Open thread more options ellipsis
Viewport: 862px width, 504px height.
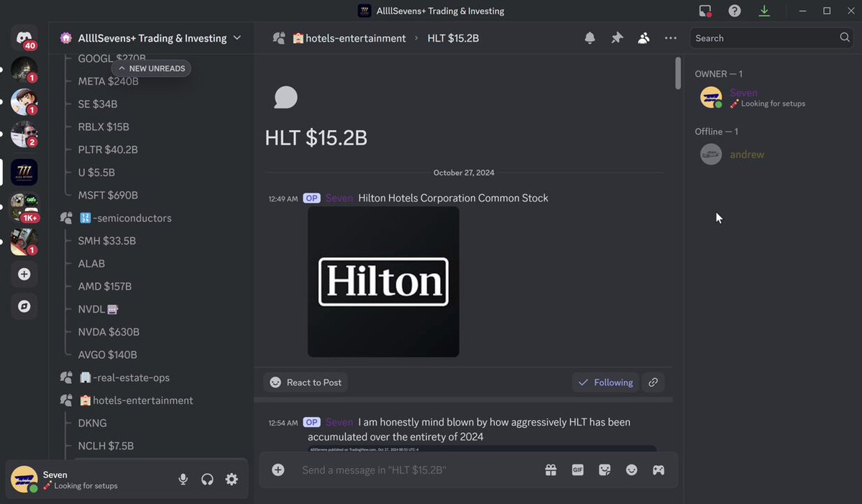pyautogui.click(x=671, y=38)
